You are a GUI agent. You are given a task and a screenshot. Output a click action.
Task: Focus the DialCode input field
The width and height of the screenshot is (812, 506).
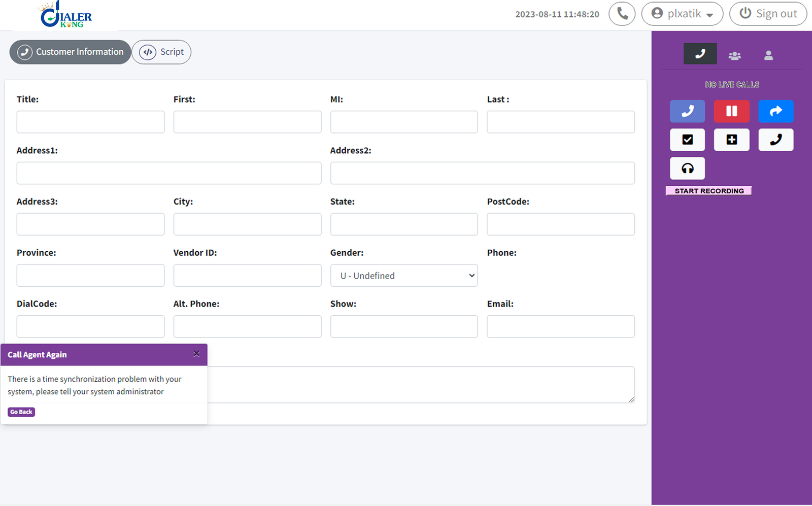point(90,326)
